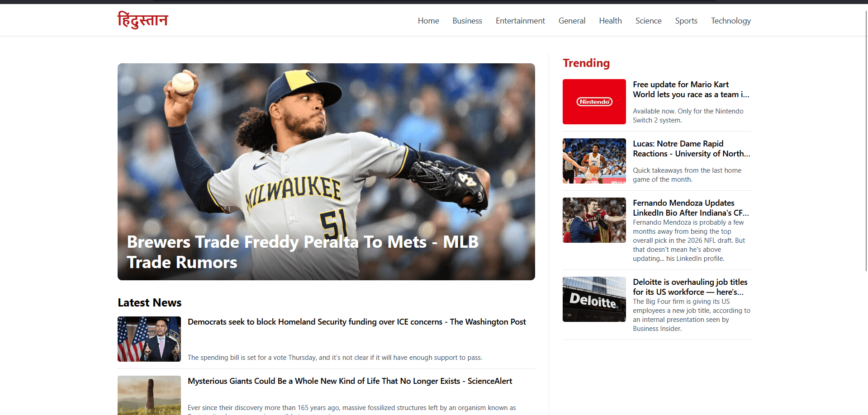The image size is (868, 415).
Task: Open the Fernando Mendoza article thumbnail
Action: click(x=594, y=220)
